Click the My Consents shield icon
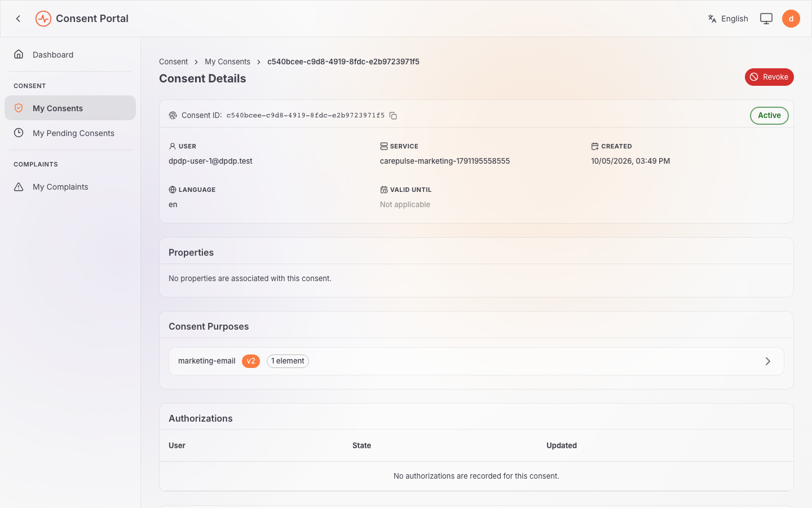 click(x=19, y=108)
